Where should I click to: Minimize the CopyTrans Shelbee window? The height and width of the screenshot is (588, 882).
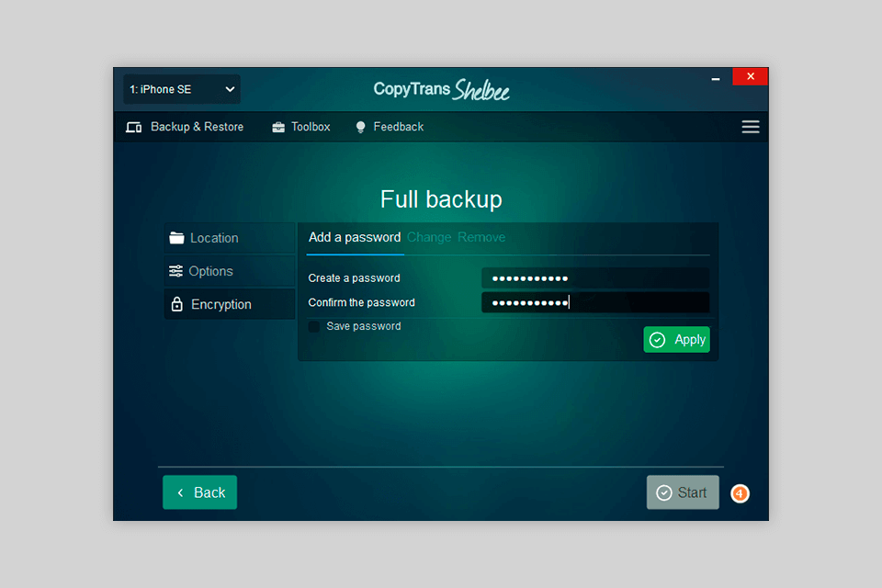(x=716, y=79)
